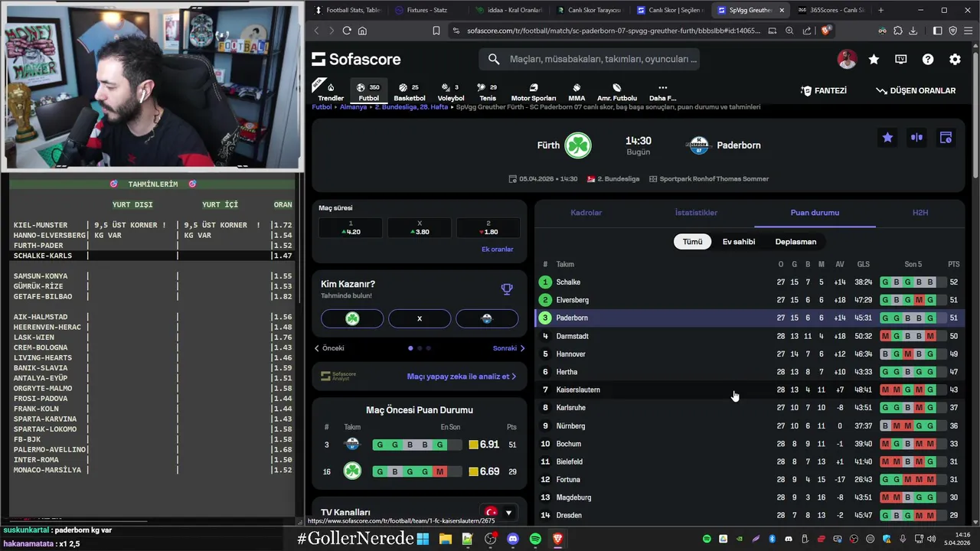
Task: Click the Almanya breadcrumb link
Action: [x=354, y=107]
